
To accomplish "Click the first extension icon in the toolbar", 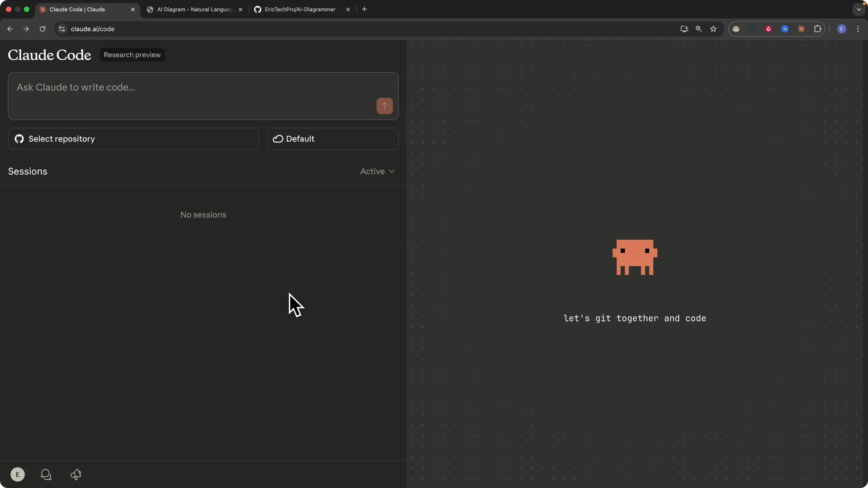I will [x=736, y=29].
